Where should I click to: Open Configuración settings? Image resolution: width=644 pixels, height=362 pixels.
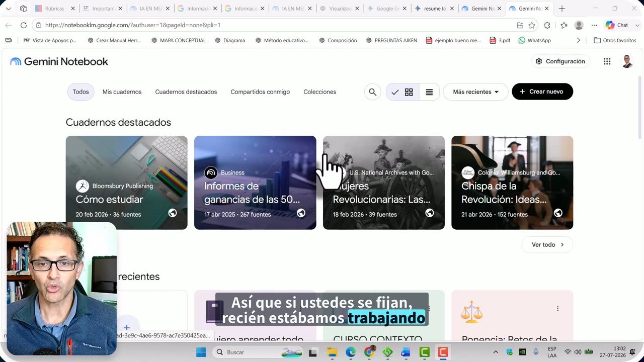pyautogui.click(x=560, y=61)
